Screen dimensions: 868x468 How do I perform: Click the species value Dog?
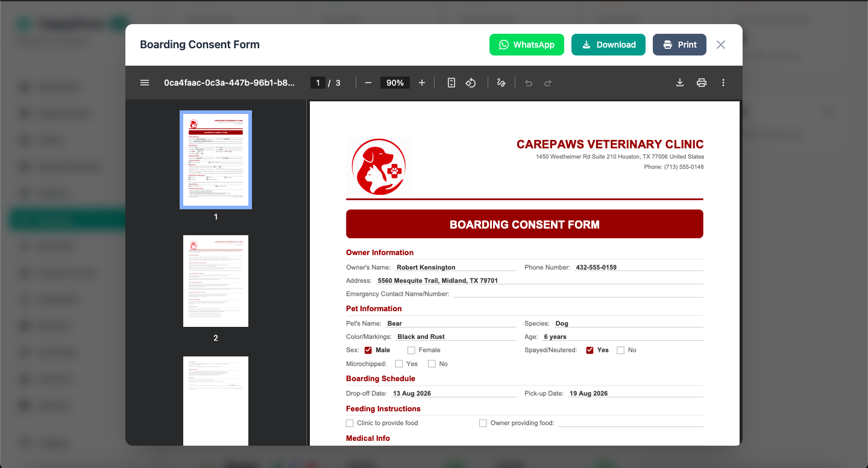click(562, 323)
